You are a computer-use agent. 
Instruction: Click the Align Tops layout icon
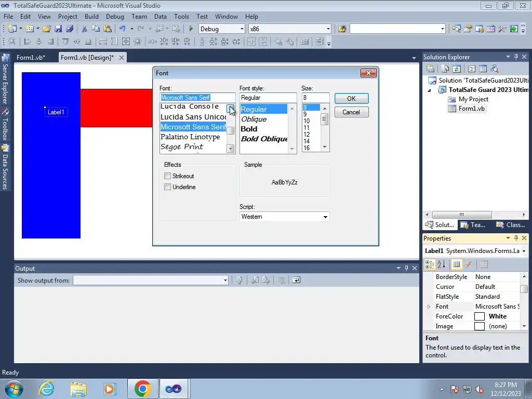point(65,42)
